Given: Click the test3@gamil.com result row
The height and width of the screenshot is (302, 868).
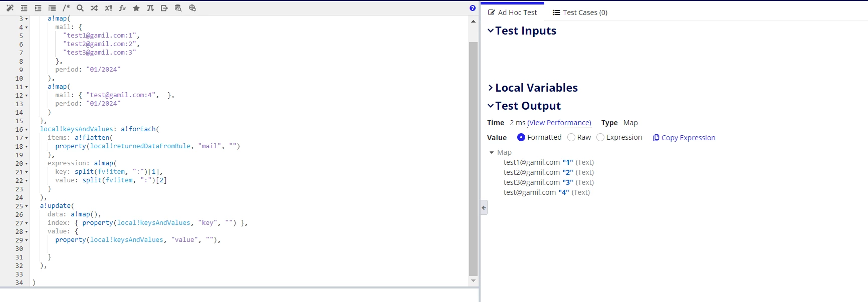Looking at the screenshot, I should tap(549, 182).
